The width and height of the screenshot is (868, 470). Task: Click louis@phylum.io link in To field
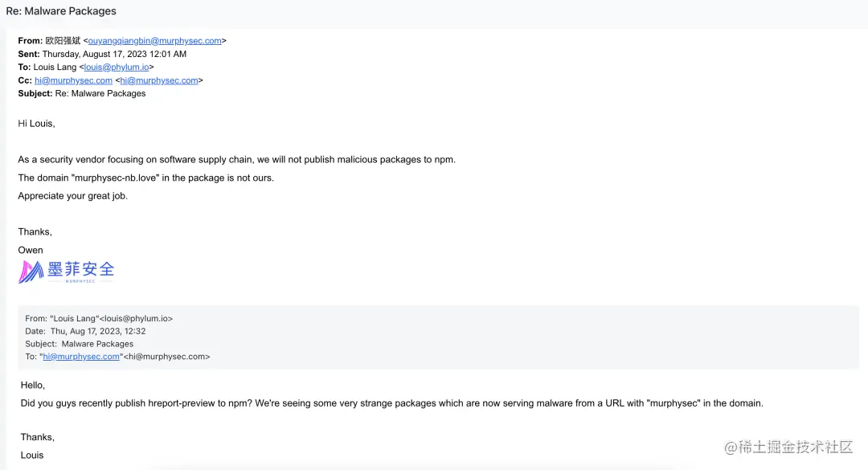[x=117, y=67]
